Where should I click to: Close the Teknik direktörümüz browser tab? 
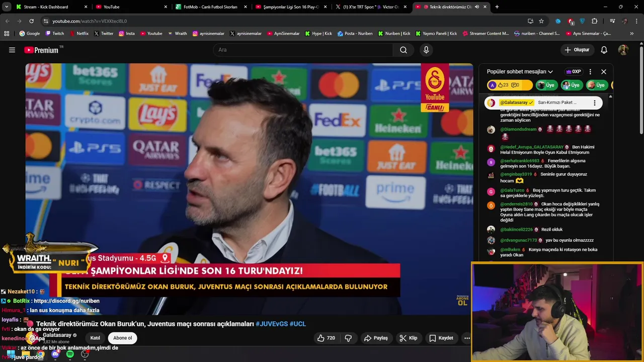tap(485, 7)
